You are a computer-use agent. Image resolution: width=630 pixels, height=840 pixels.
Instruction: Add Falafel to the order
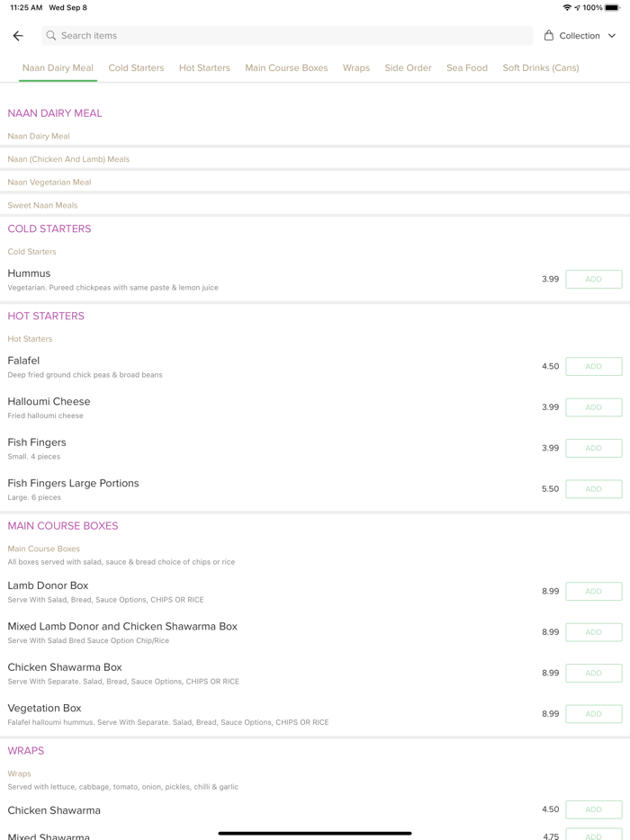(x=593, y=367)
